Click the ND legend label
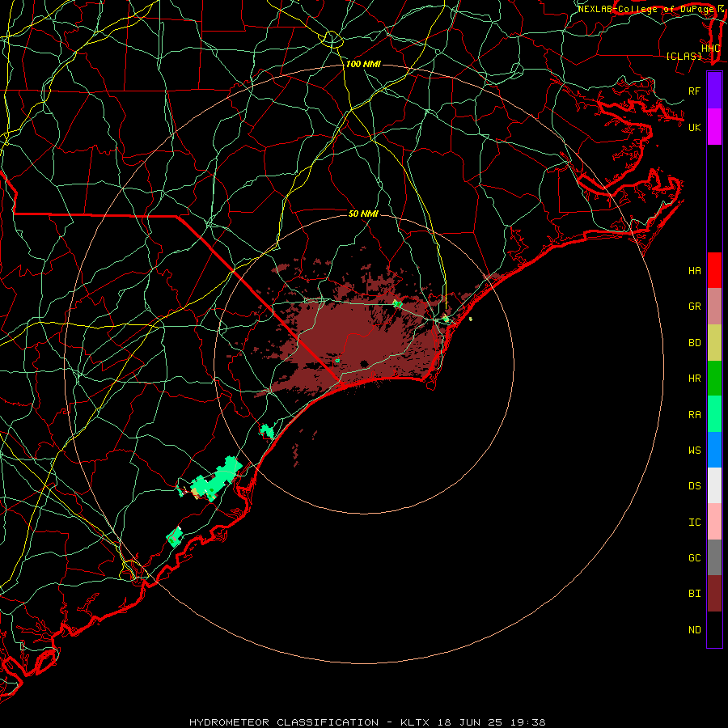 click(694, 630)
